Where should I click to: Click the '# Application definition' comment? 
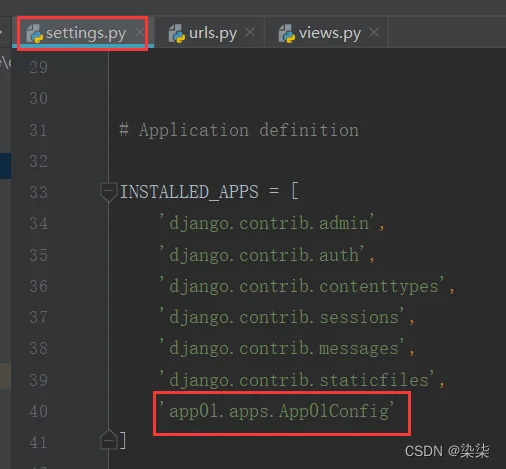239,130
